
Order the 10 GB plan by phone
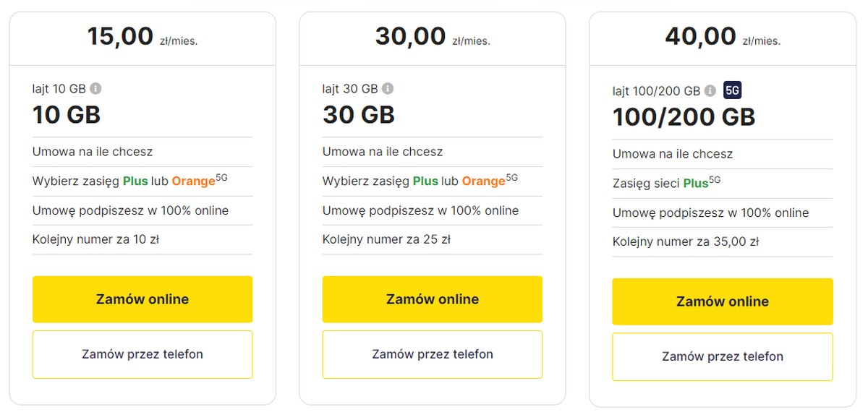point(142,354)
